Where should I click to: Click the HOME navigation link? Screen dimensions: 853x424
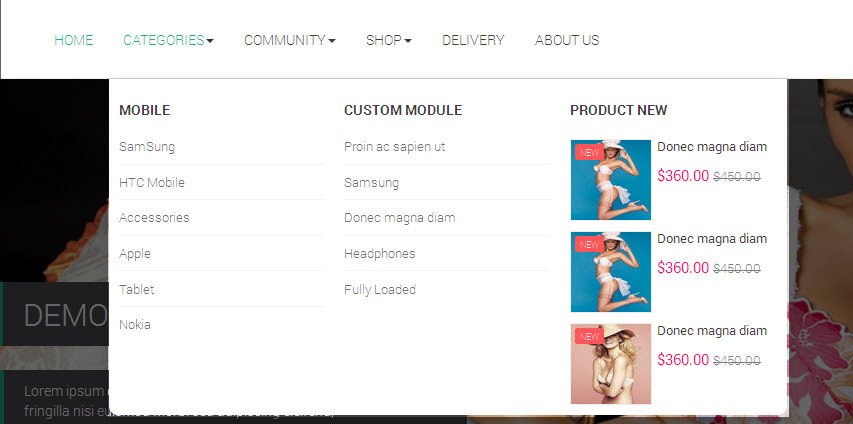click(x=73, y=40)
